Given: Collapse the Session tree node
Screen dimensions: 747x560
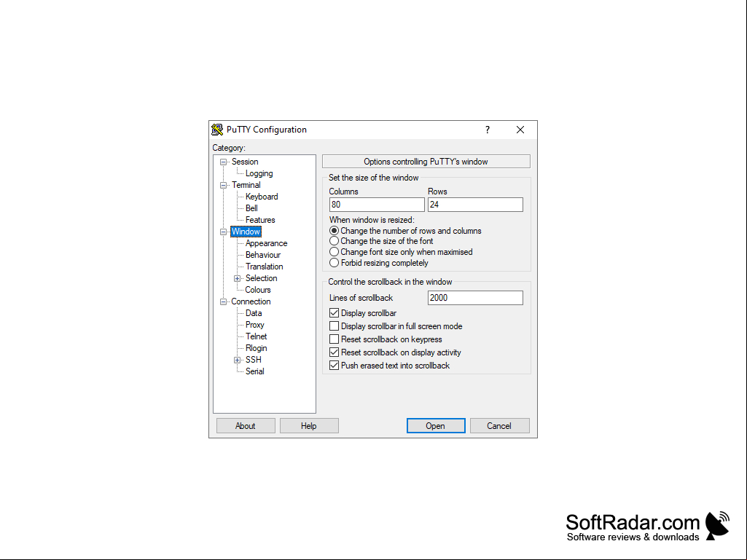Looking at the screenshot, I should (x=223, y=162).
